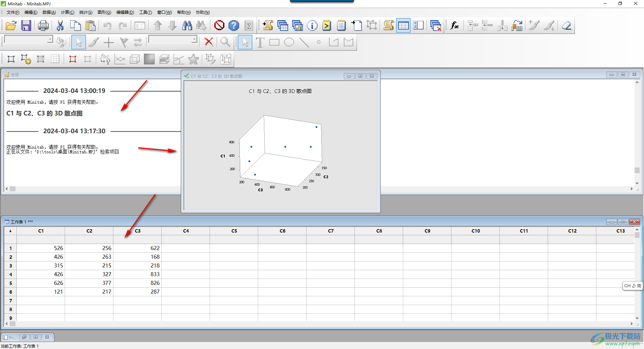This screenshot has height=349, width=644.
Task: Open the 窗口(W) menu
Action: pos(164,12)
